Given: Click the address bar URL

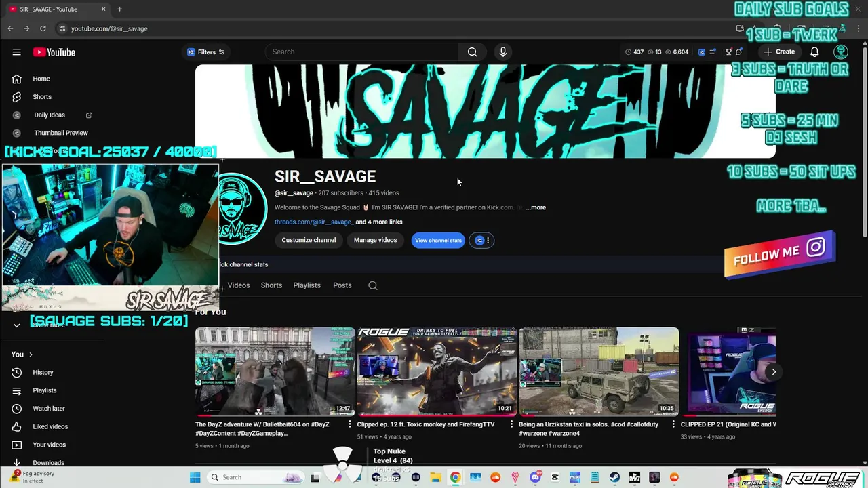Looking at the screenshot, I should coord(109,28).
